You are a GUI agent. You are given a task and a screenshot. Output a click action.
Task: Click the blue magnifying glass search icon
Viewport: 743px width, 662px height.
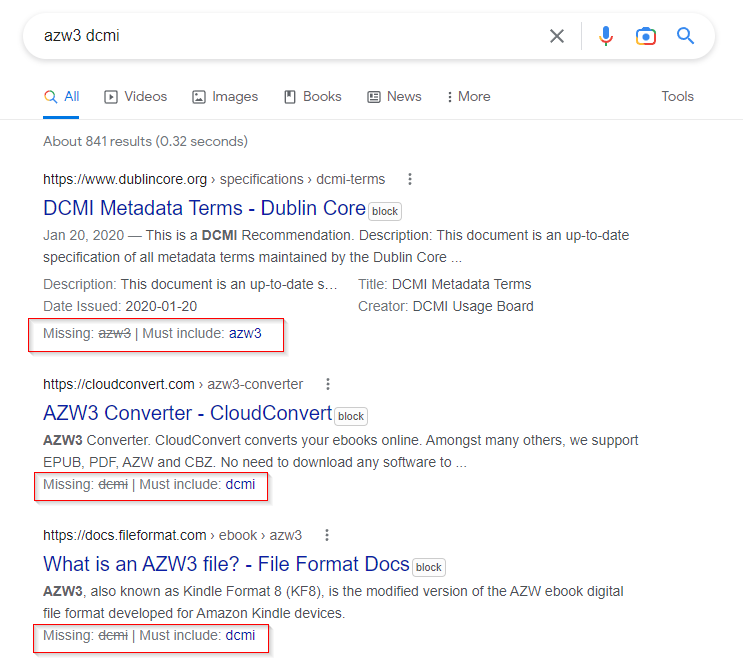pos(685,36)
